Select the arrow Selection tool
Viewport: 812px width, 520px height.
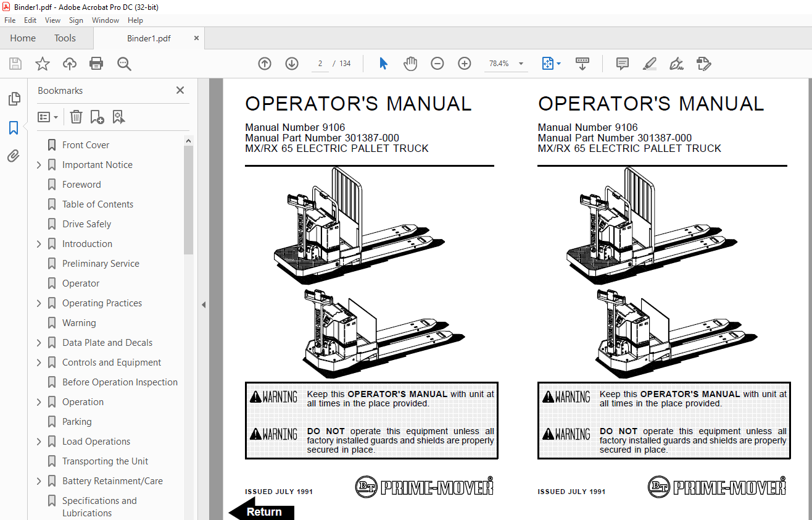pyautogui.click(x=383, y=64)
